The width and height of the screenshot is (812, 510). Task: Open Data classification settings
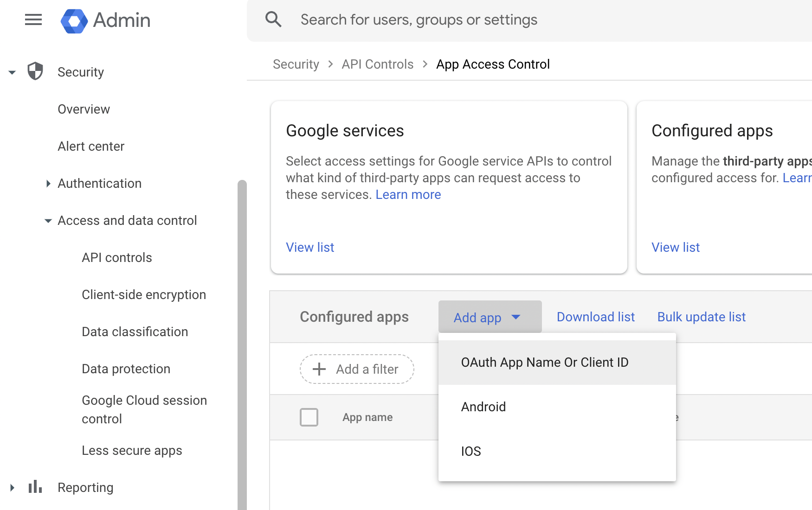[x=135, y=332]
